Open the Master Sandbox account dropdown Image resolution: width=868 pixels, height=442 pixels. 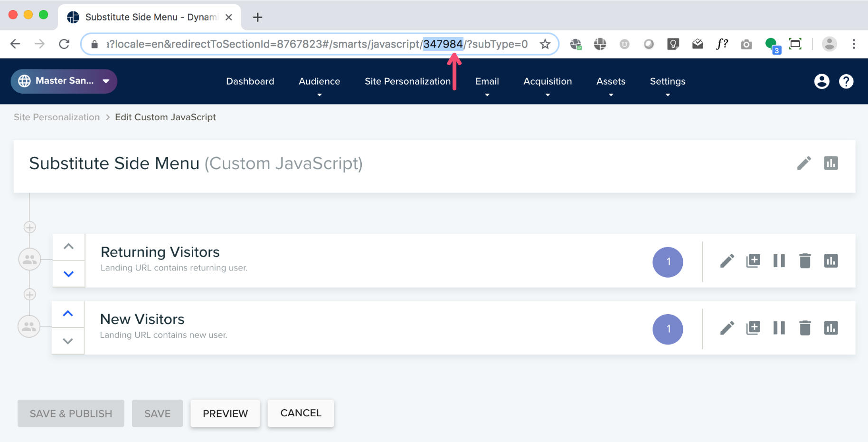(x=64, y=81)
